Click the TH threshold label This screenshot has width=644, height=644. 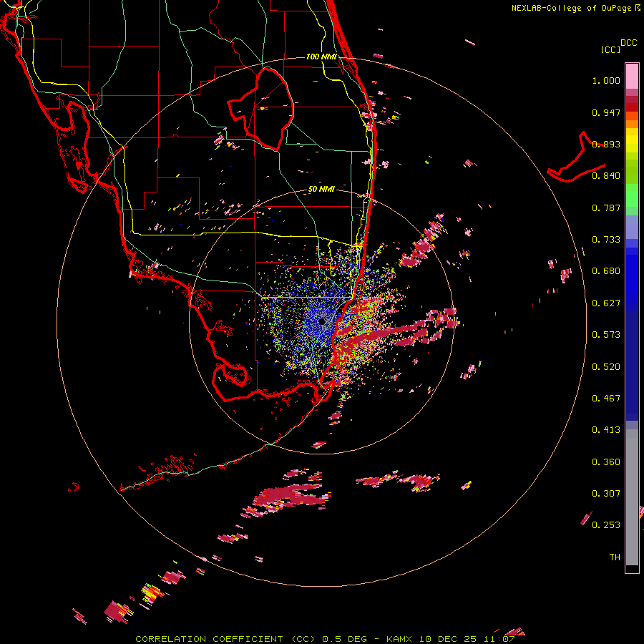615,557
